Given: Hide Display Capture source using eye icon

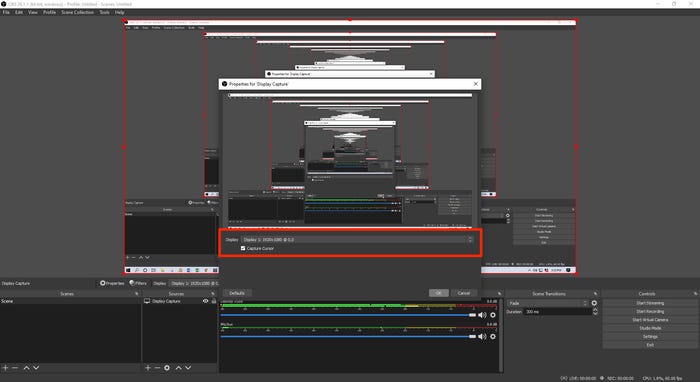Looking at the screenshot, I should click(x=205, y=301).
